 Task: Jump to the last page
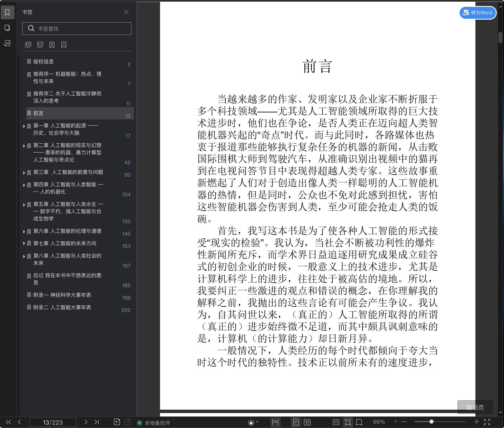[x=97, y=422]
